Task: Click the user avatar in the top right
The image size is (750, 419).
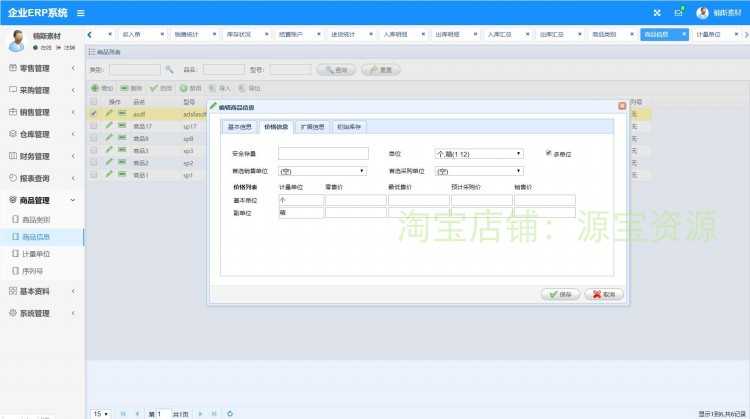Action: point(702,13)
